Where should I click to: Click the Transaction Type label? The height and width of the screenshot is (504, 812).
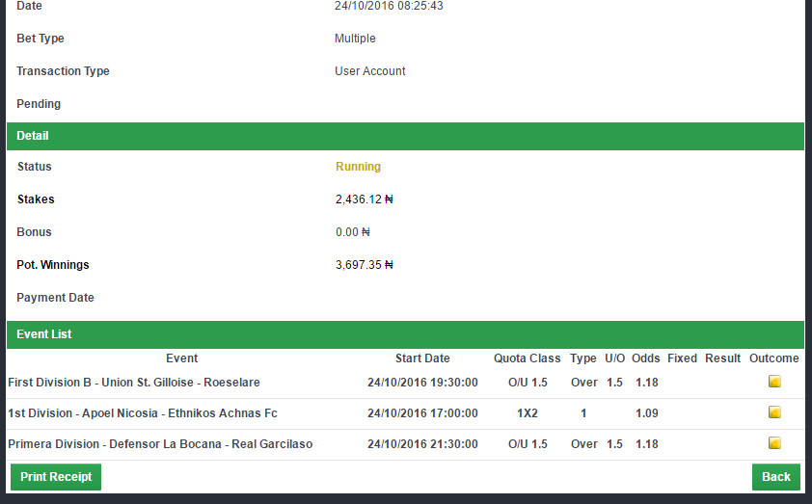tap(64, 71)
